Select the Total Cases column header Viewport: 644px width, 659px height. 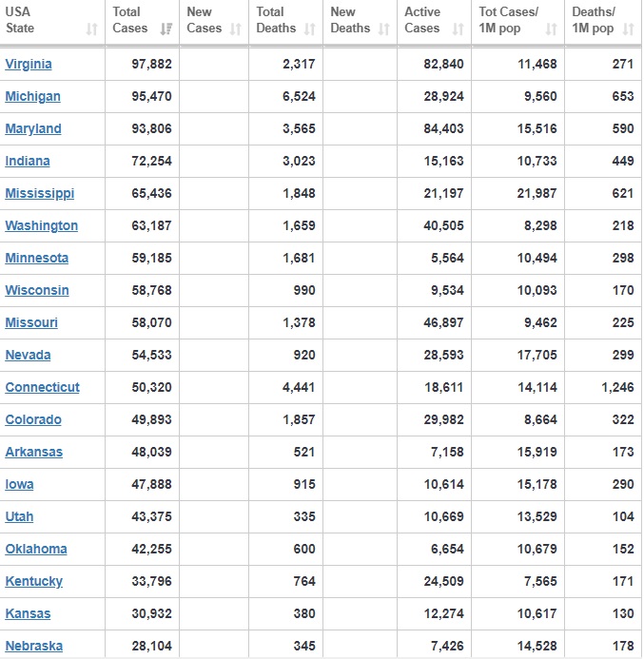(130, 20)
